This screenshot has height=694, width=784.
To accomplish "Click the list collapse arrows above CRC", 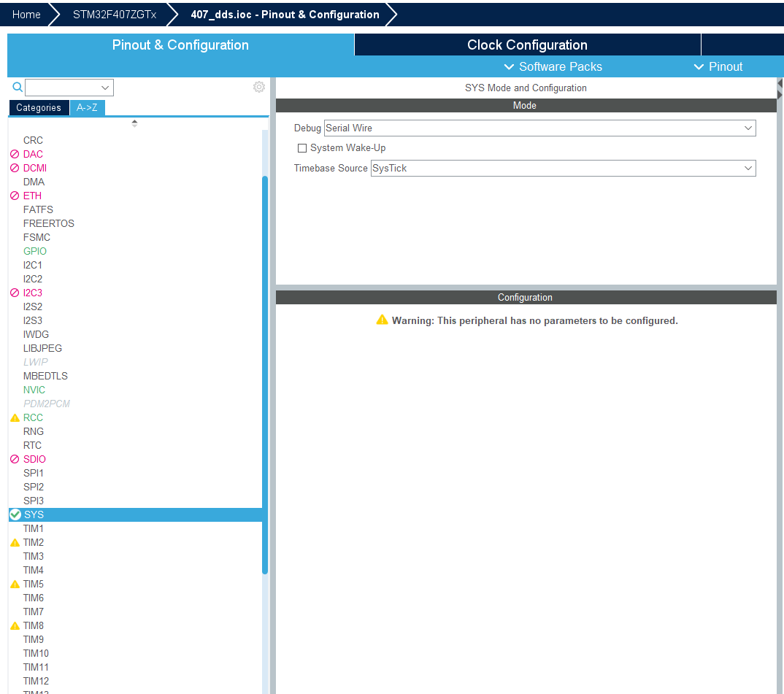I will [134, 123].
